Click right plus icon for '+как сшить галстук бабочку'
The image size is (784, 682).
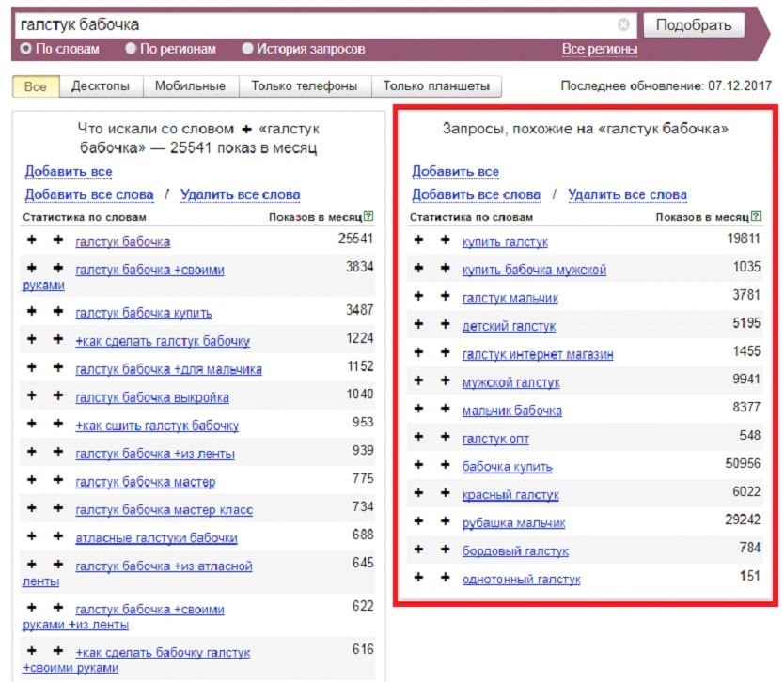58,424
